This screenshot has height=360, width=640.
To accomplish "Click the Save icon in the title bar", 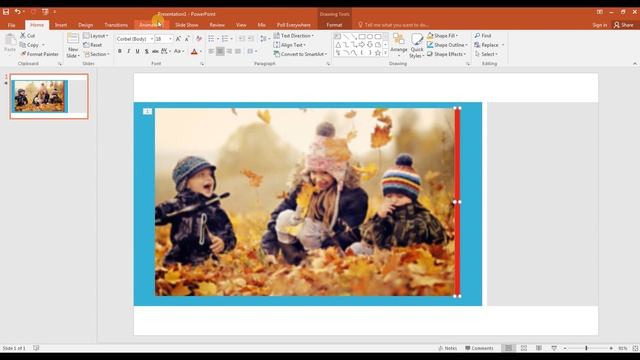I will (x=6, y=12).
